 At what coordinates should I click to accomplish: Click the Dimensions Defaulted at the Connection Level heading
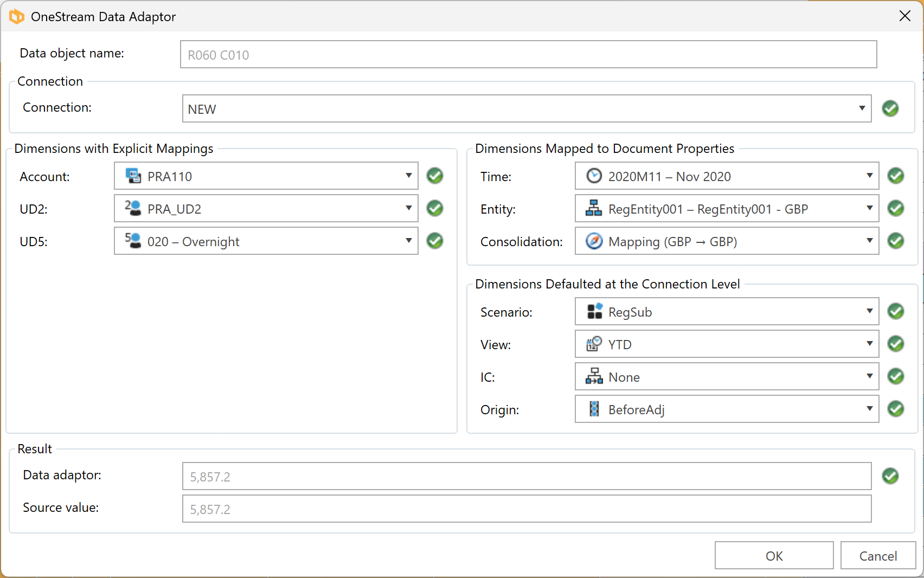[607, 284]
